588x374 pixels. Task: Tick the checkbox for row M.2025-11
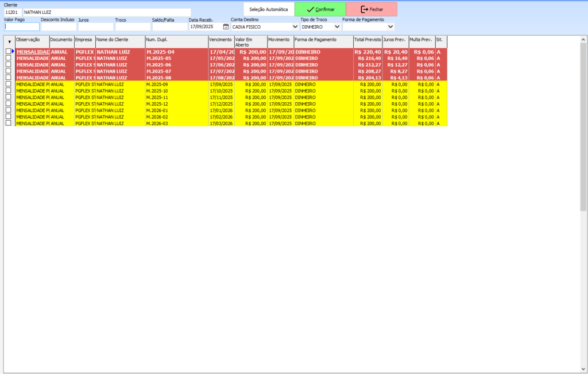coord(8,97)
